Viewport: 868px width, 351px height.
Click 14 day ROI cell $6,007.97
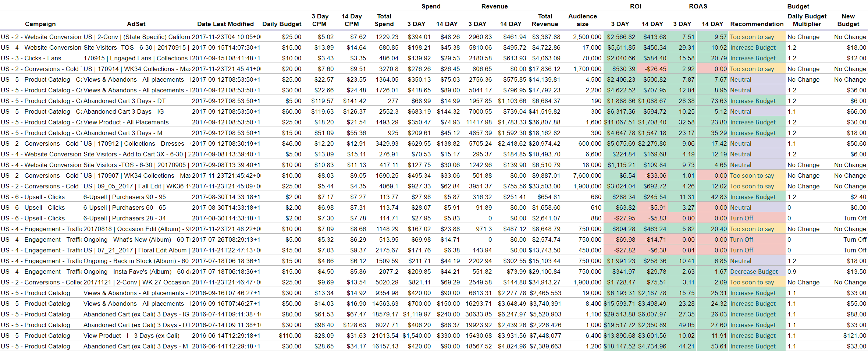click(652, 314)
